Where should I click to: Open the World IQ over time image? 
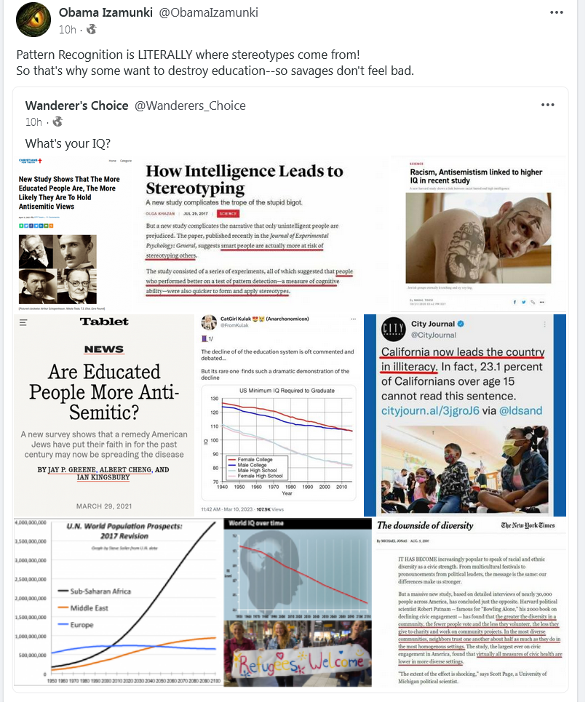[x=298, y=603]
